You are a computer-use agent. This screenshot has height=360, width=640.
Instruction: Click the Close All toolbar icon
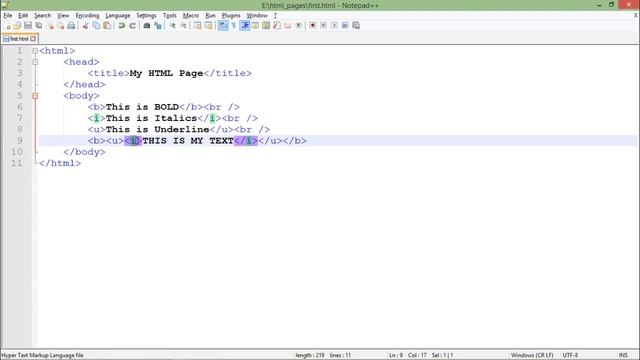[x=60, y=25]
